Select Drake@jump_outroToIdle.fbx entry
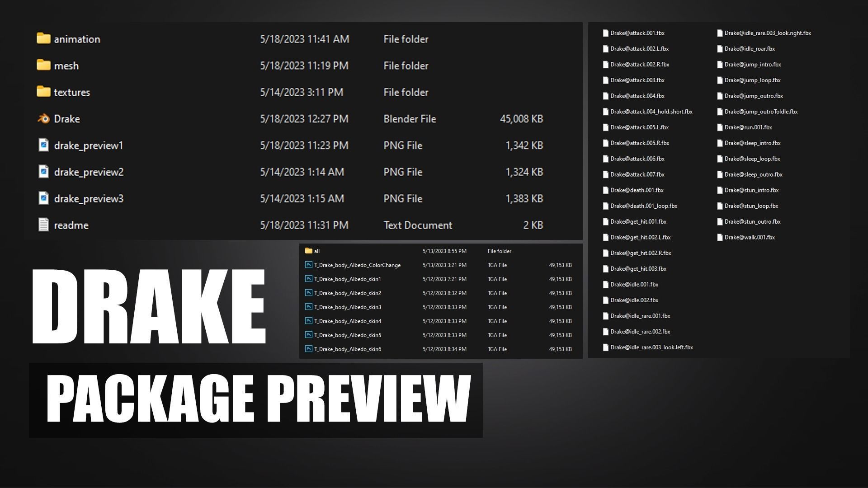Screen dimensions: 868x488 click(760, 112)
